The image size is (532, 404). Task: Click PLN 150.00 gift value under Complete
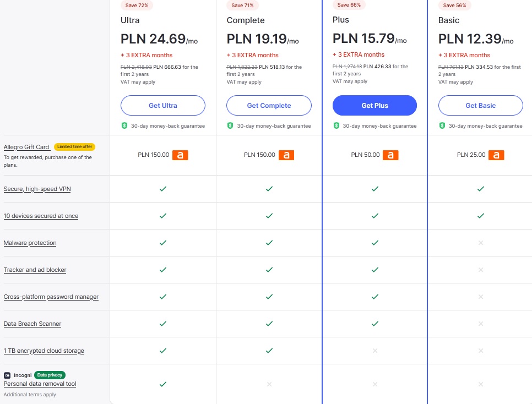[259, 155]
